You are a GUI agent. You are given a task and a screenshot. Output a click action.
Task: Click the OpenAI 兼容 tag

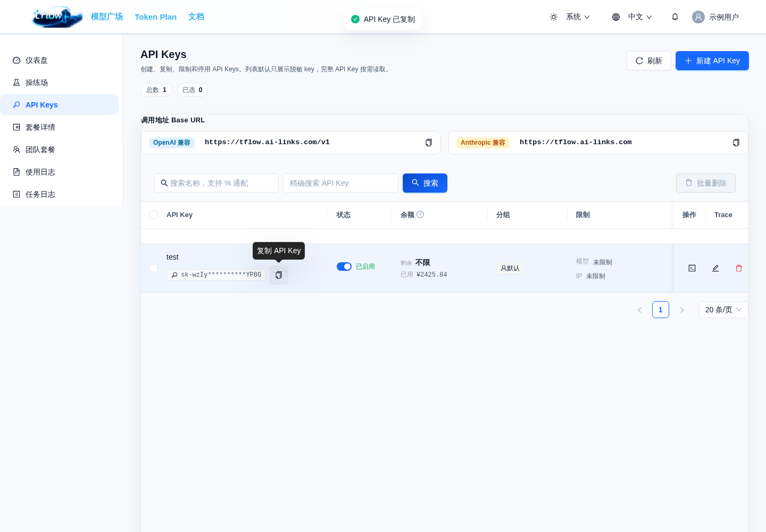[172, 143]
